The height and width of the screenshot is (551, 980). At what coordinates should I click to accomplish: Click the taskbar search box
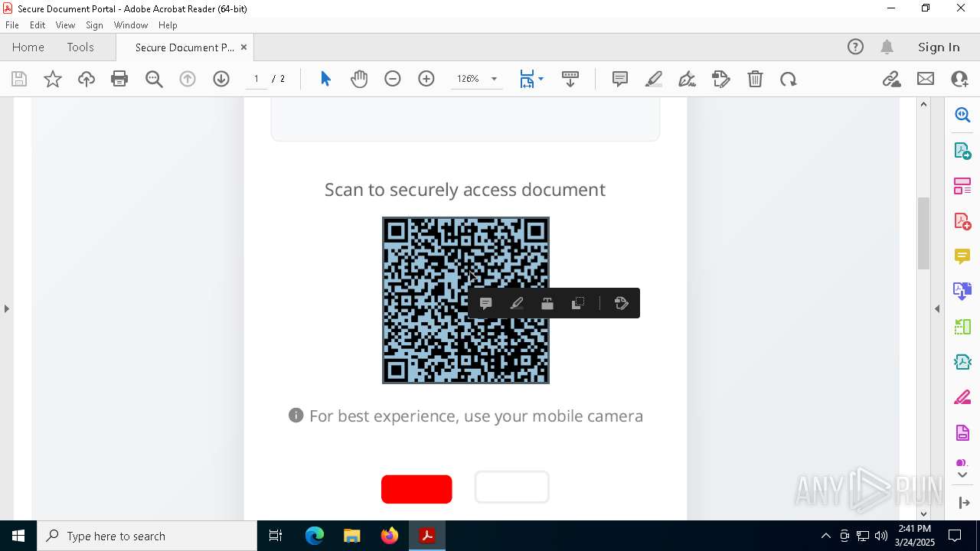tap(147, 536)
